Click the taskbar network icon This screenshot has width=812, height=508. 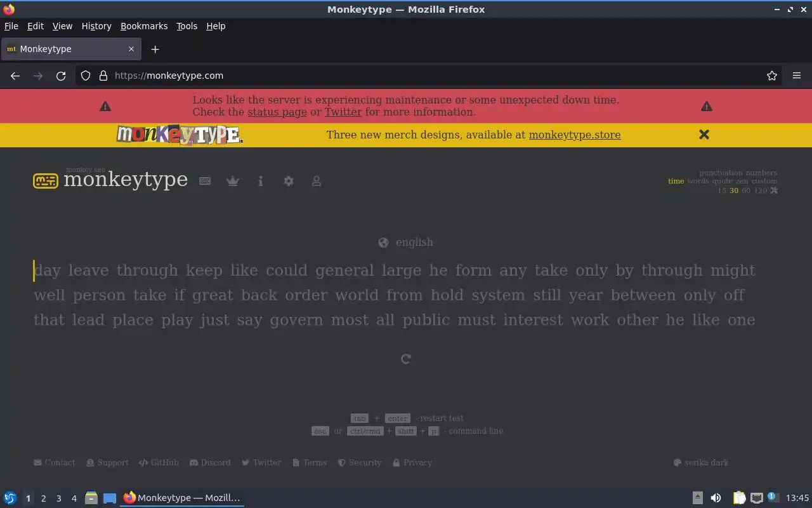(756, 498)
